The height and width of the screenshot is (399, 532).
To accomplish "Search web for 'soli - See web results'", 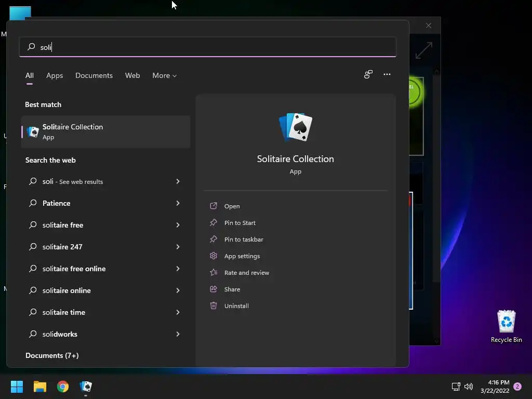I will pyautogui.click(x=106, y=181).
